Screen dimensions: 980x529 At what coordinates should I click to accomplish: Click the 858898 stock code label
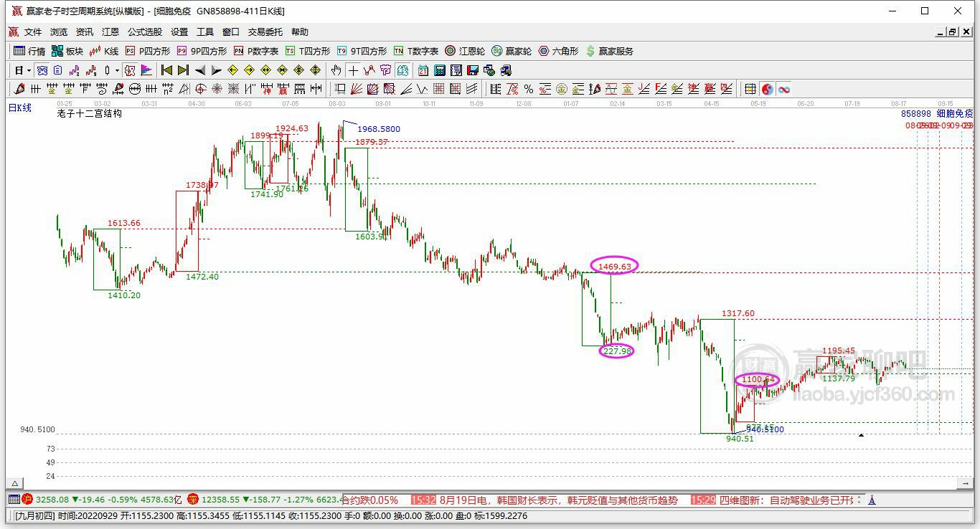click(x=916, y=113)
